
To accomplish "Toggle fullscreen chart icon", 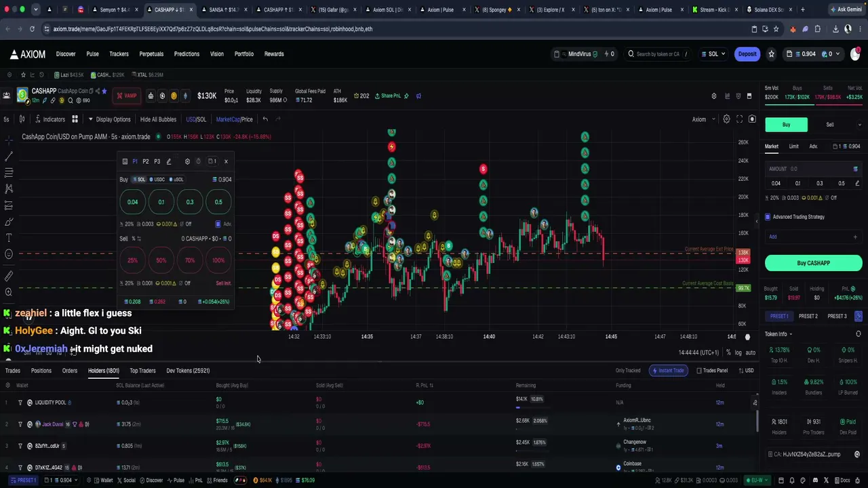I will (739, 119).
